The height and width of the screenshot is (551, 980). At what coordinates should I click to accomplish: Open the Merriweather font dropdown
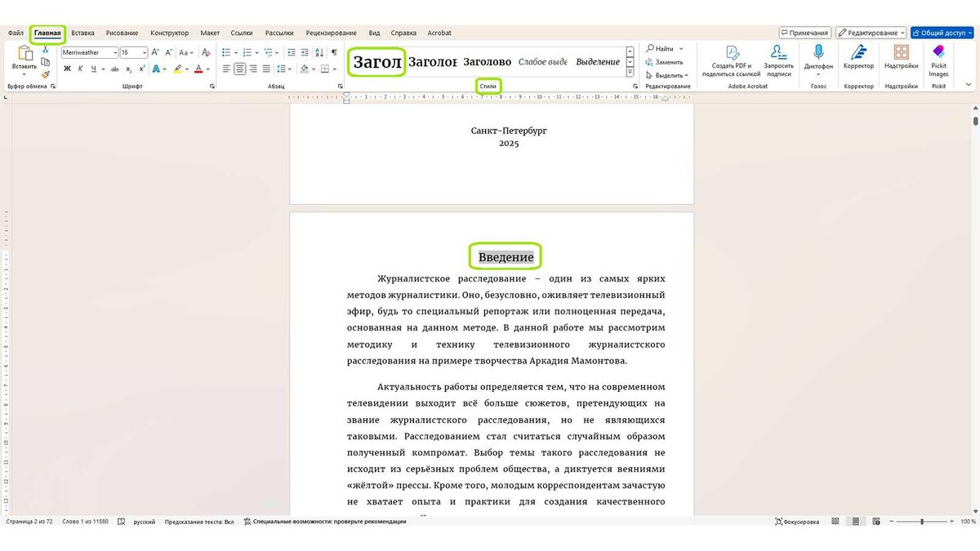point(115,52)
